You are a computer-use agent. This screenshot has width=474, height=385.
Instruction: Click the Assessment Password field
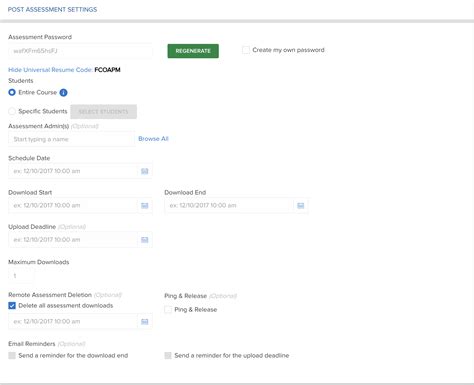point(80,51)
